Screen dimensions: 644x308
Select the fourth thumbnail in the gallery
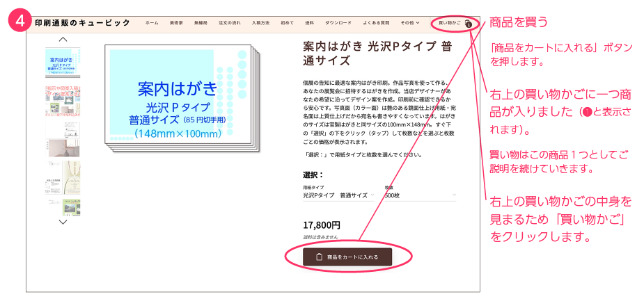click(x=63, y=177)
